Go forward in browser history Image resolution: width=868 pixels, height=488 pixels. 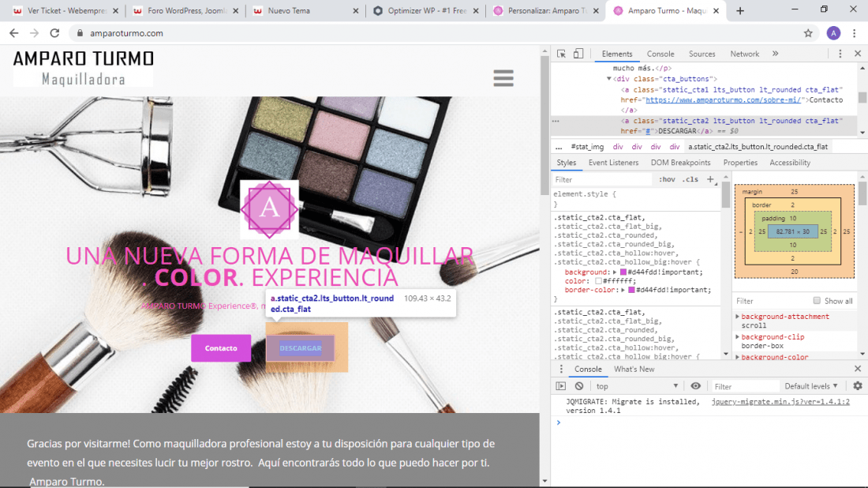[x=34, y=33]
